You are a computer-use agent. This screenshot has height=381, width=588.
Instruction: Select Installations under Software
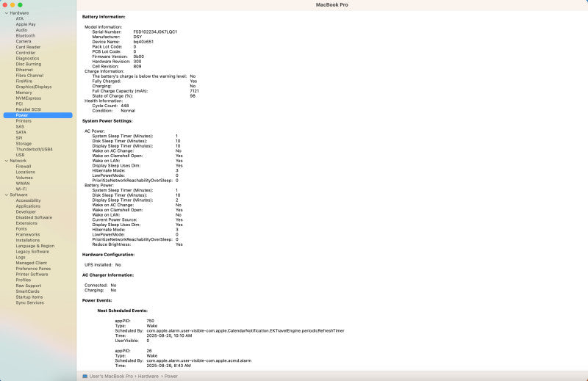pos(28,240)
